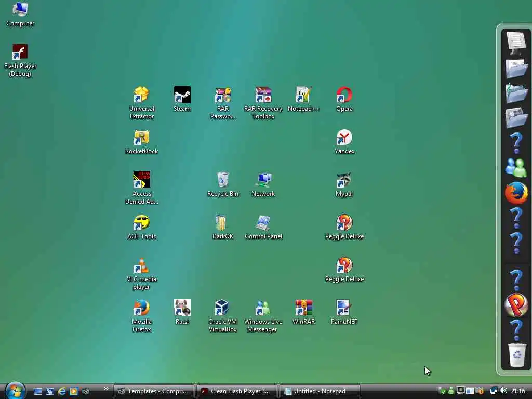532x399 pixels.
Task: Select the Access Denied Ad... shortcut
Action: click(x=141, y=188)
